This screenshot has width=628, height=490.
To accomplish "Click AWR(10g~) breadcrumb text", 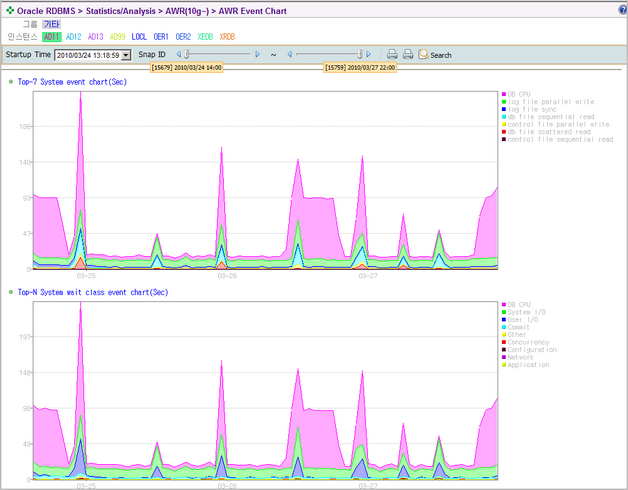I will click(x=187, y=11).
